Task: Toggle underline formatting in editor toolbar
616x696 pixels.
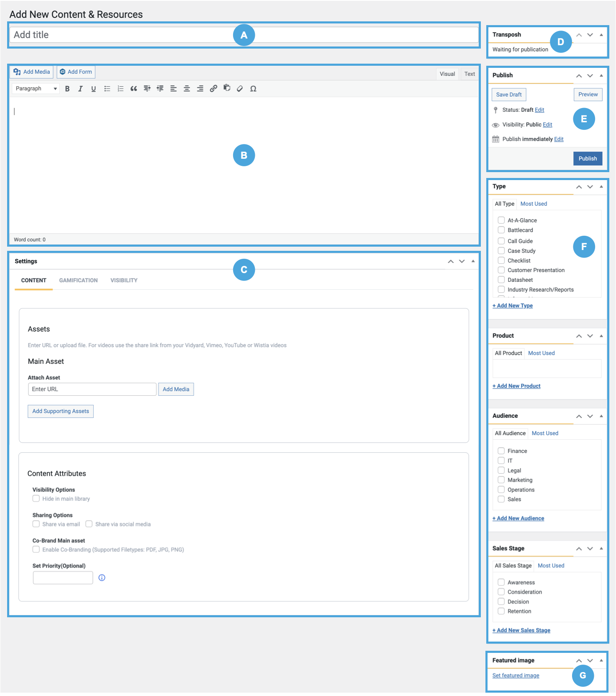Action: (93, 88)
